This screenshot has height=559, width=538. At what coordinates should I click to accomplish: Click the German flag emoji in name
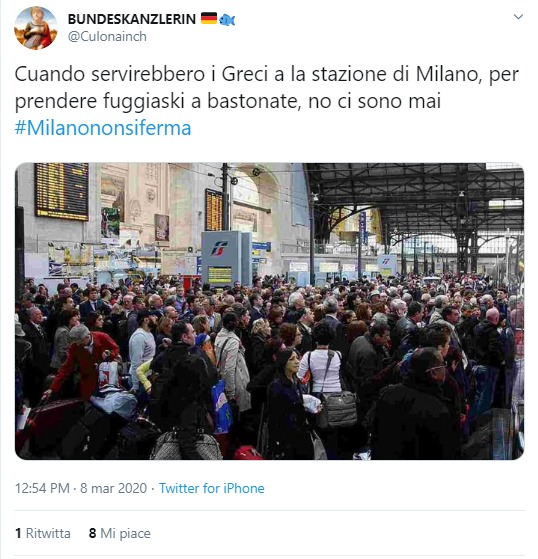(x=209, y=18)
